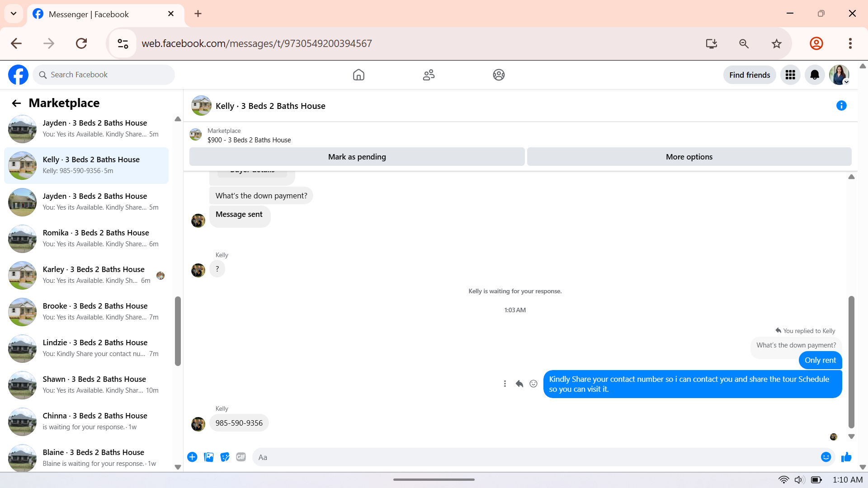868x488 pixels.
Task: Click the chat scroll down arrow
Action: coord(851,436)
